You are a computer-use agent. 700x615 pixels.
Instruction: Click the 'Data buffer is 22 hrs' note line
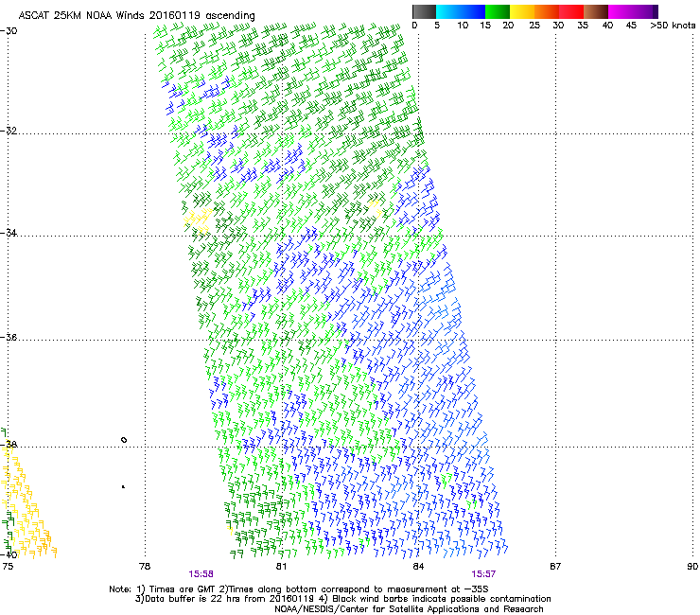pyautogui.click(x=342, y=599)
